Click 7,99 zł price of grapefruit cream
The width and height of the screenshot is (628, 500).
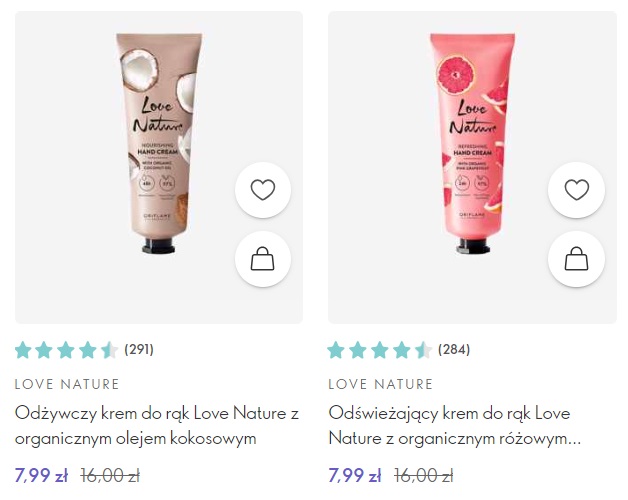tap(355, 476)
